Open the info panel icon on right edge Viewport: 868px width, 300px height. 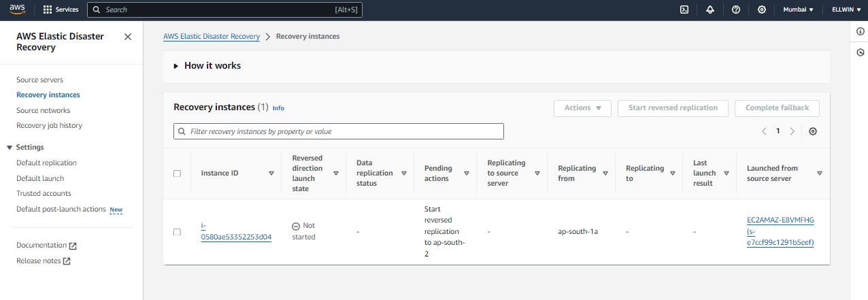[860, 32]
